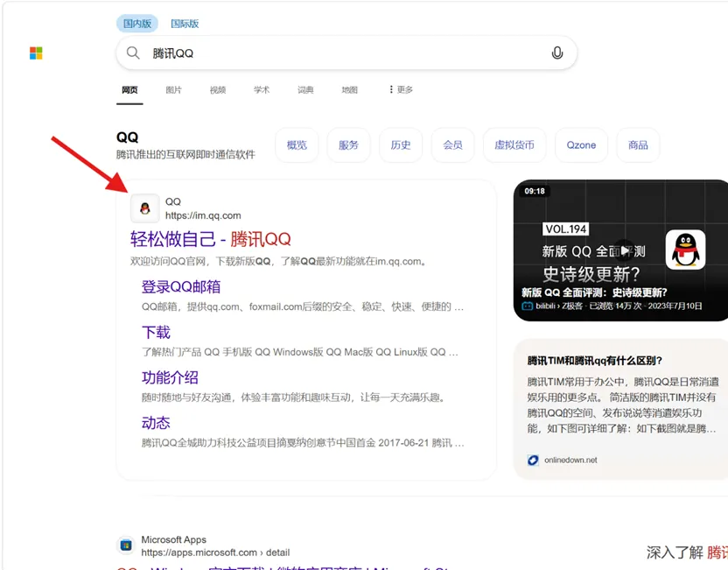Click the onlinedown.net source link
This screenshot has height=570, width=728.
click(570, 460)
